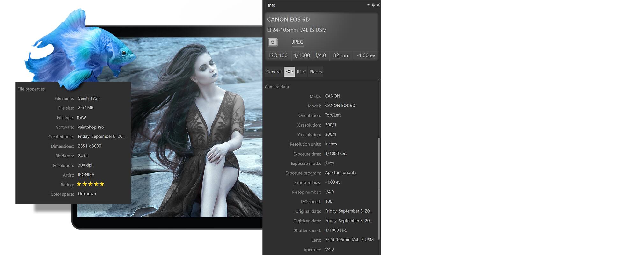644x255 pixels.
Task: Click the Model value CANON EOS 6D
Action: (340, 106)
